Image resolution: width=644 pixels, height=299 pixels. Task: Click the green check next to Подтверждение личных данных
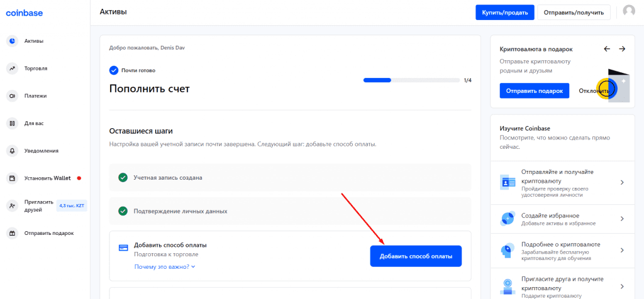[x=123, y=211]
